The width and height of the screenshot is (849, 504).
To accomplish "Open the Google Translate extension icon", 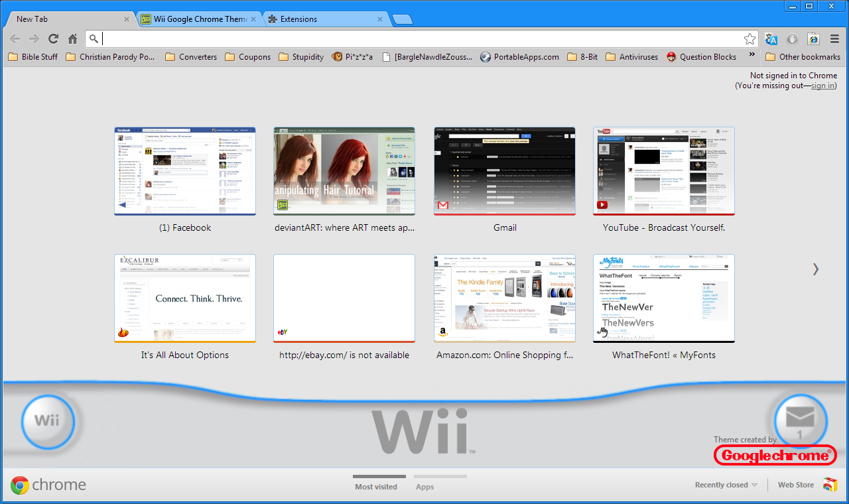I will coord(771,39).
